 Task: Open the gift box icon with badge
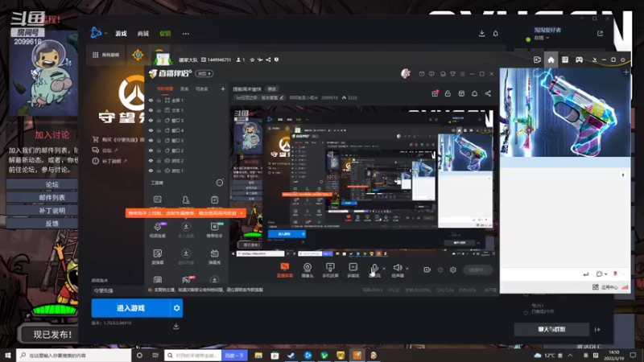(435, 93)
